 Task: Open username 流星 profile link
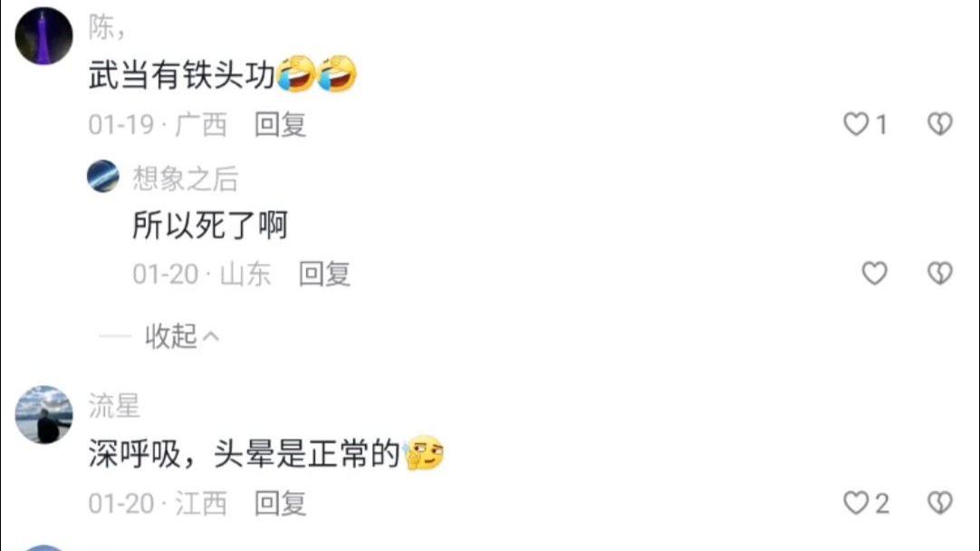point(114,406)
